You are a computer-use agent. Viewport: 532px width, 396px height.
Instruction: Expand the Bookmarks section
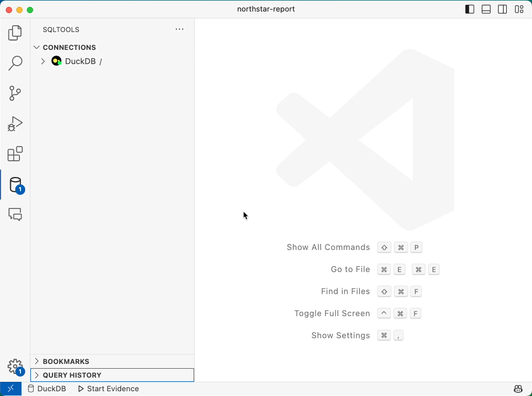coord(37,361)
